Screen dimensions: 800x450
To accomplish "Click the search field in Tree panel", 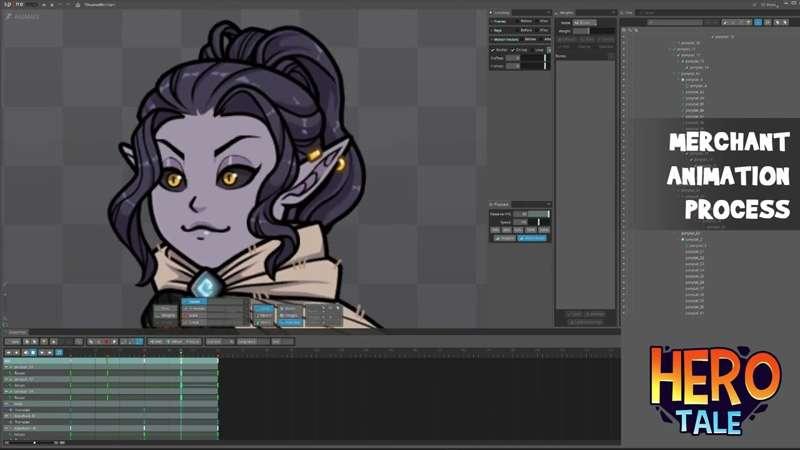I will point(674,22).
